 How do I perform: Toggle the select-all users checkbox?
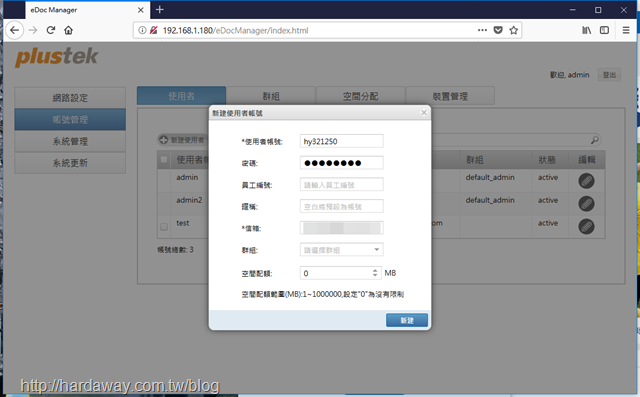164,160
